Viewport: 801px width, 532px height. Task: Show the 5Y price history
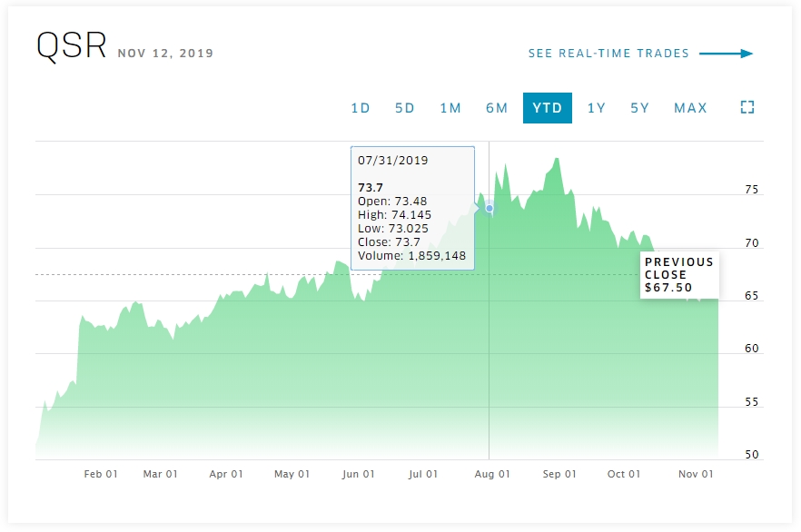click(640, 108)
